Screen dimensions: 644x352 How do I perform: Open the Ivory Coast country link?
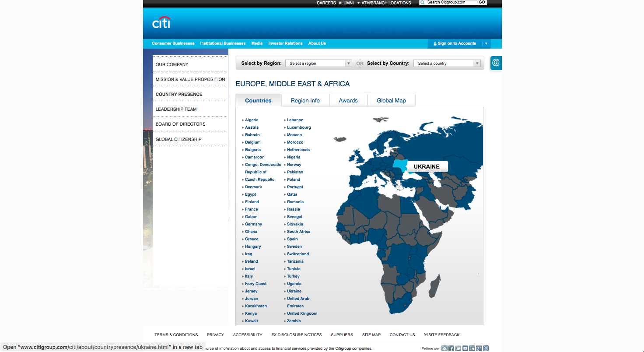(255, 284)
